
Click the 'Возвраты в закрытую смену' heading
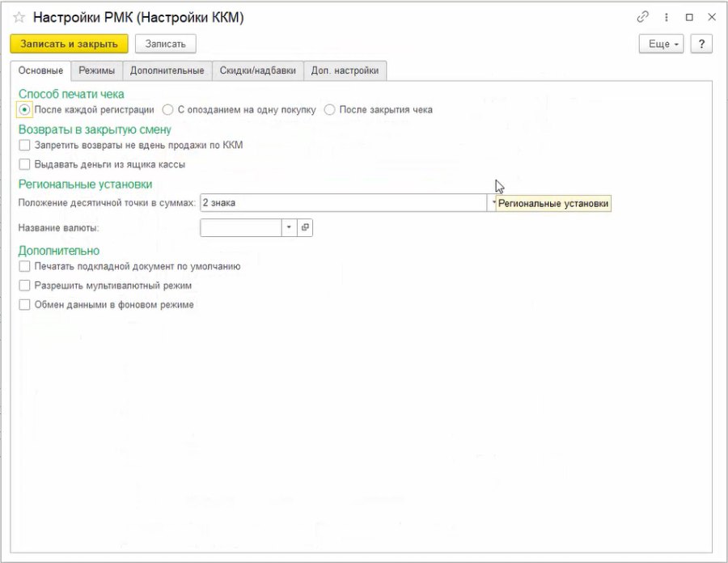95,129
